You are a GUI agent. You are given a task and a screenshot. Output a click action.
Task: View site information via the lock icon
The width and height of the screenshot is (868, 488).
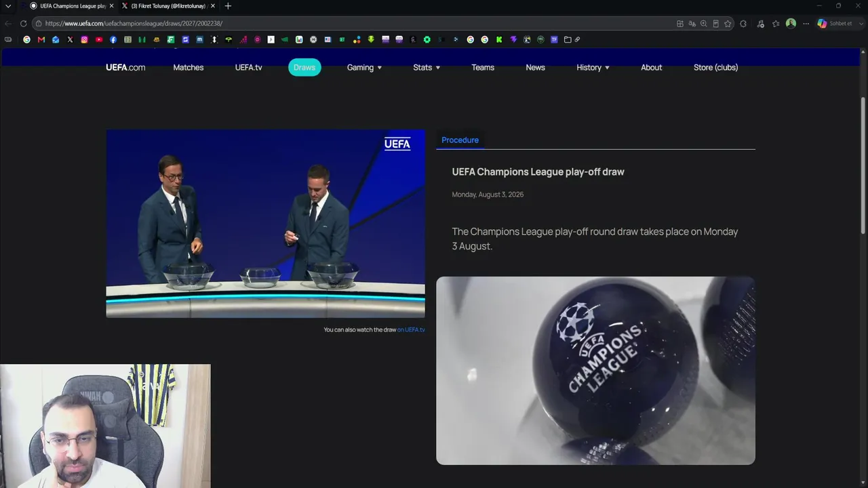(38, 24)
